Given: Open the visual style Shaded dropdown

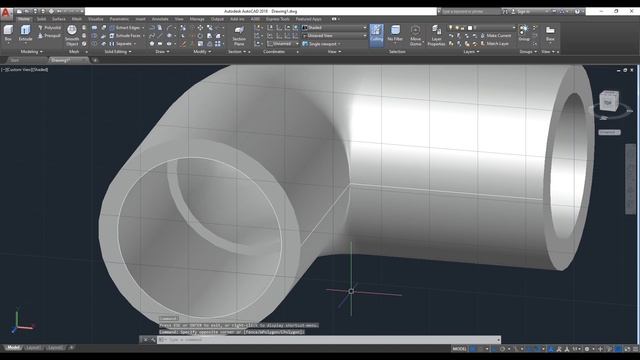Looking at the screenshot, I should click(x=335, y=28).
